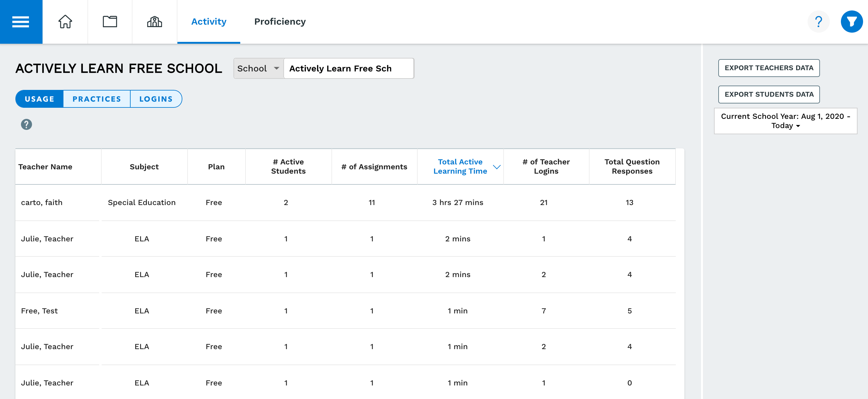Select the LOGINS view
Image resolution: width=868 pixels, height=399 pixels.
coord(156,99)
